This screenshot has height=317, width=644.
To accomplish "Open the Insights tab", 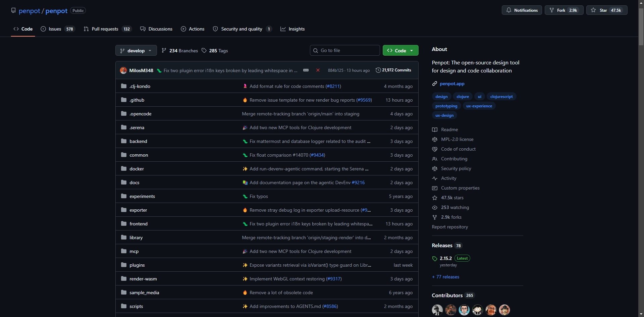I will pos(292,29).
